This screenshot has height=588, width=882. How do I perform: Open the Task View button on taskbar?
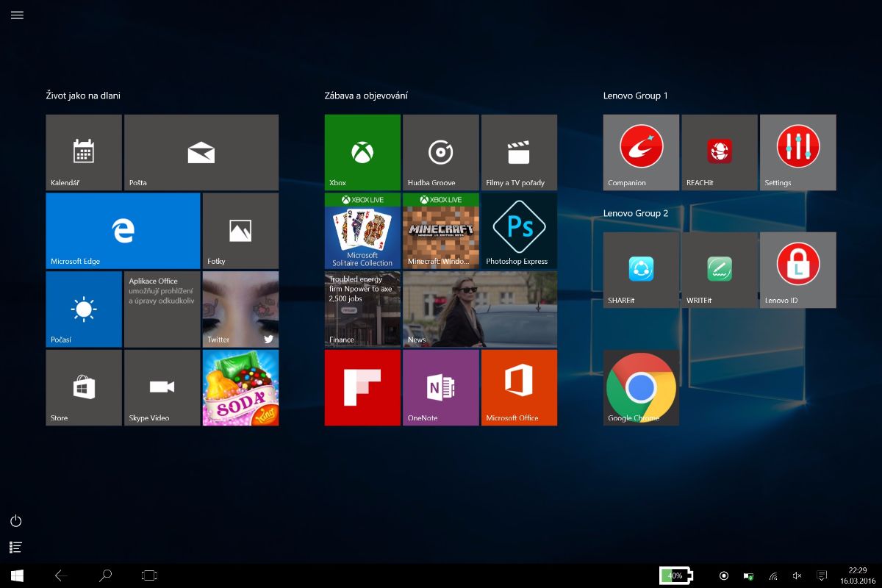[150, 576]
